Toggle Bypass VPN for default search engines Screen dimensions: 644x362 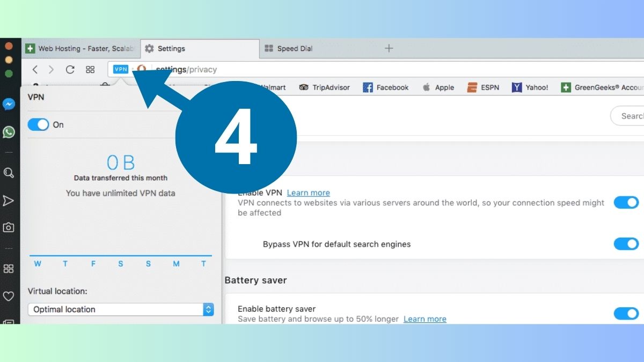click(x=626, y=244)
